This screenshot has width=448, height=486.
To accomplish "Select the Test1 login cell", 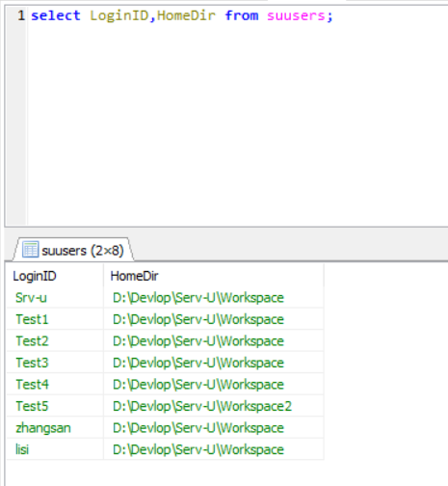I will 55,319.
